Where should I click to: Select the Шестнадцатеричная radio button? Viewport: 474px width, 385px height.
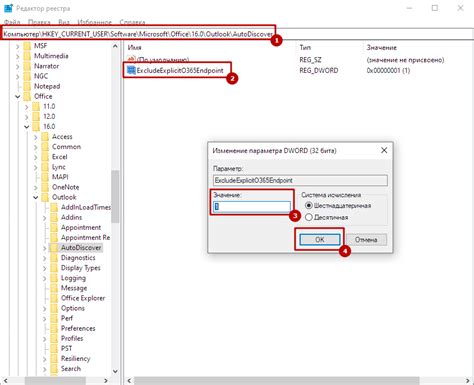(x=309, y=206)
